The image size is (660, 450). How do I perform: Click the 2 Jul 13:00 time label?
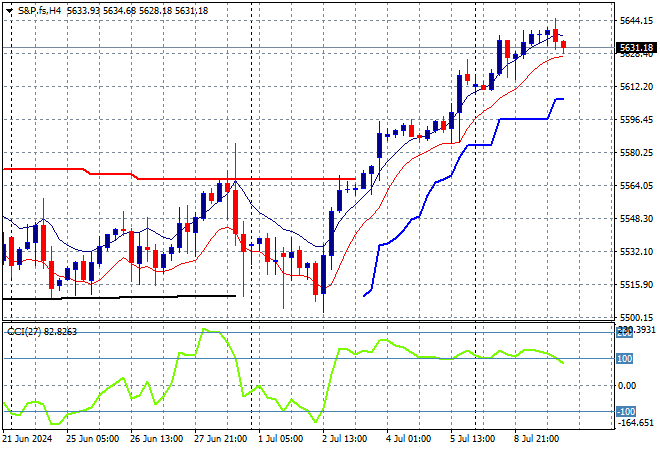(342, 437)
